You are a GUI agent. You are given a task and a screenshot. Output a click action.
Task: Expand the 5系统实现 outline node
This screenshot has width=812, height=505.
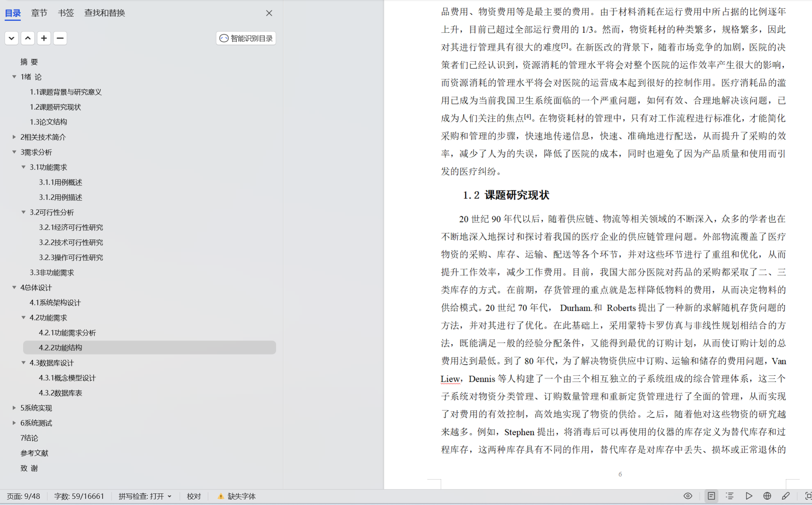pyautogui.click(x=14, y=408)
